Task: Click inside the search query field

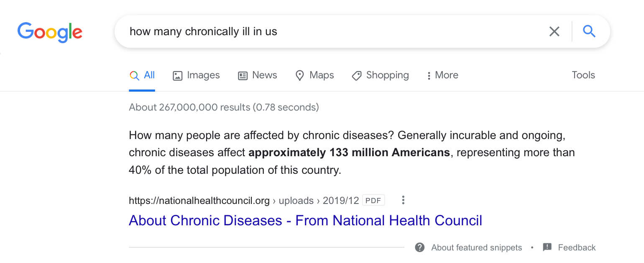Action: pos(326,31)
